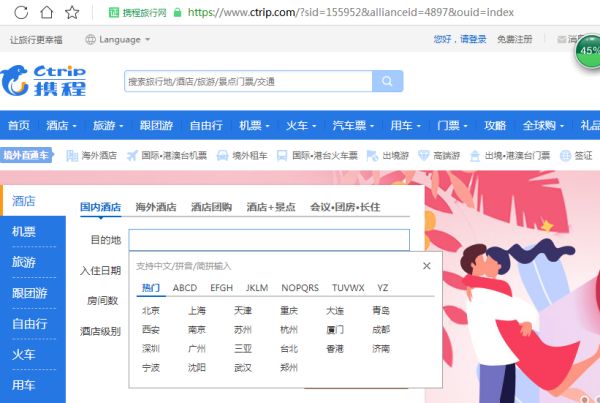600x403 pixels.
Task: Click the magnifier search button
Action: point(387,81)
